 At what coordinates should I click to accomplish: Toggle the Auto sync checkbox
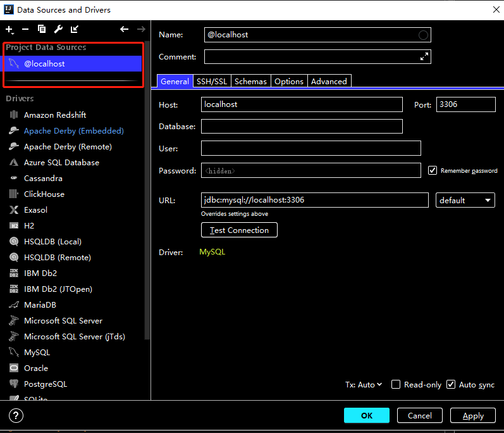pyautogui.click(x=451, y=384)
